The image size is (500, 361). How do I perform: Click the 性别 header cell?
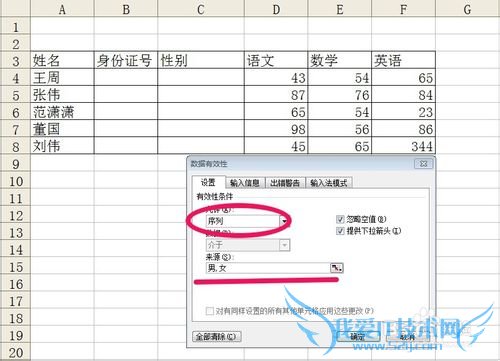pos(201,60)
